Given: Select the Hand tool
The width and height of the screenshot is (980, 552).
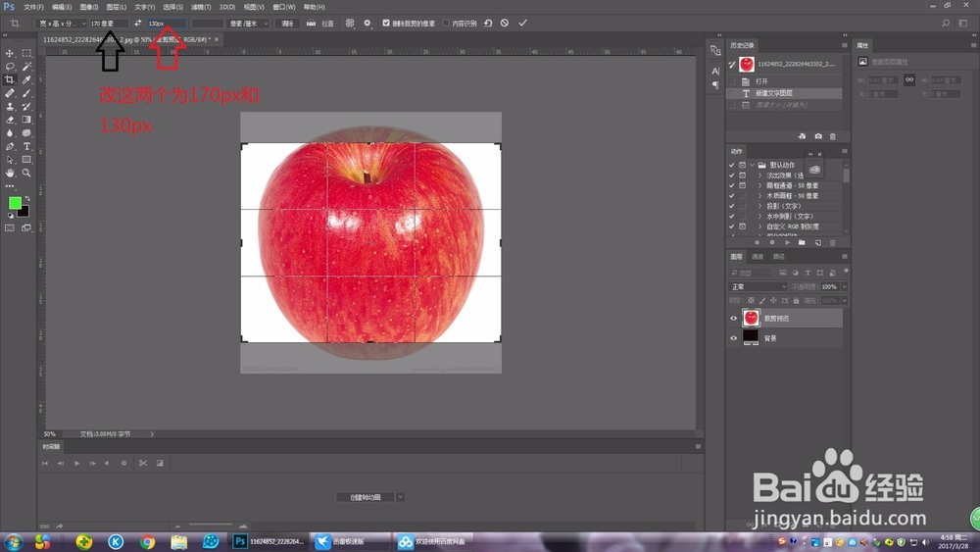Looking at the screenshot, I should pyautogui.click(x=10, y=173).
